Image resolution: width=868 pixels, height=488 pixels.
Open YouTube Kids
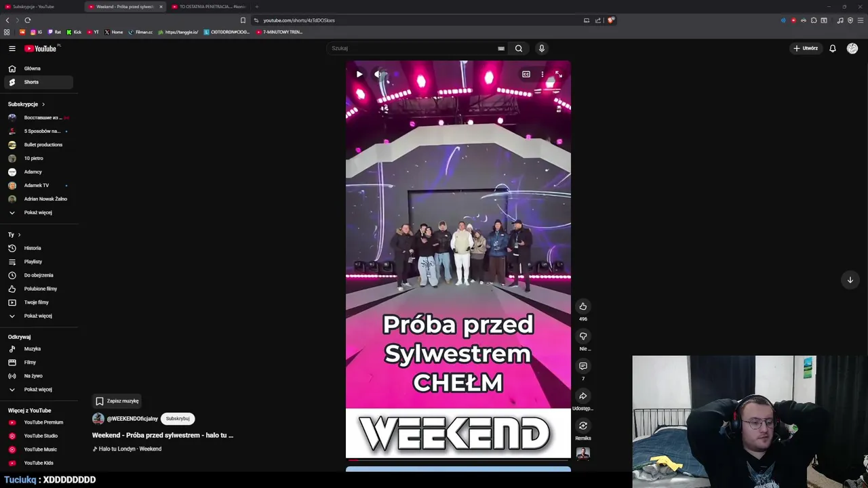pyautogui.click(x=39, y=463)
